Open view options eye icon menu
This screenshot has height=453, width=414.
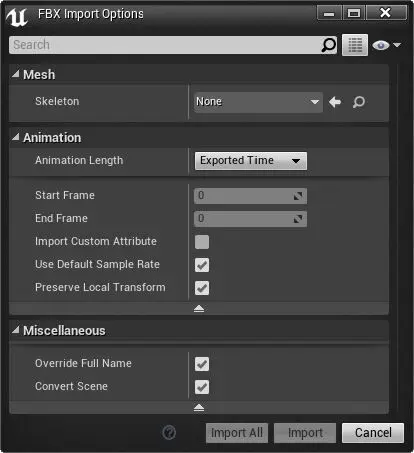(386, 45)
